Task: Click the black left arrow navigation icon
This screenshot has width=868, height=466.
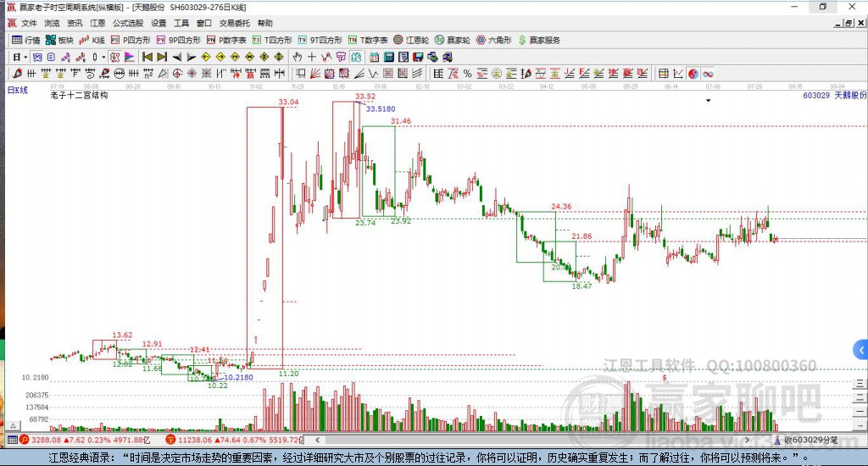Action: [x=177, y=57]
